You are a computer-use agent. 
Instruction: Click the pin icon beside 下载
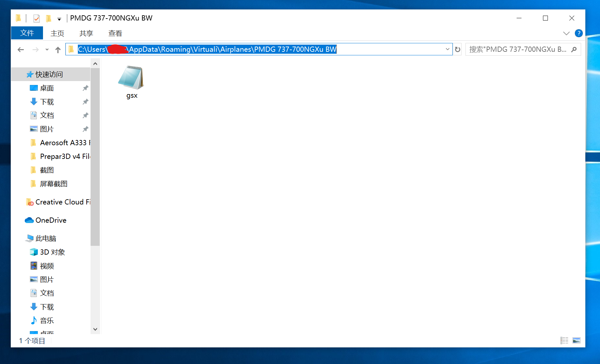point(85,102)
